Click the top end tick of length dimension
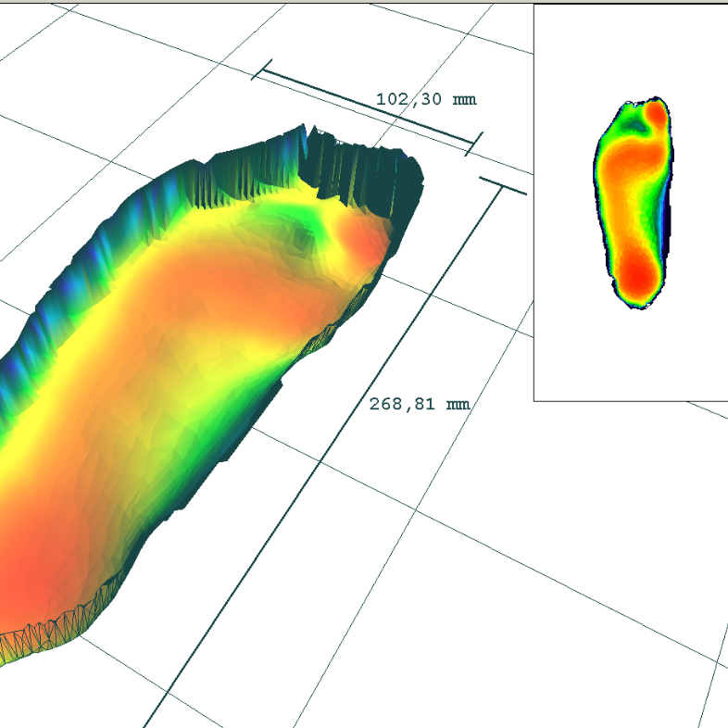 pos(503,186)
